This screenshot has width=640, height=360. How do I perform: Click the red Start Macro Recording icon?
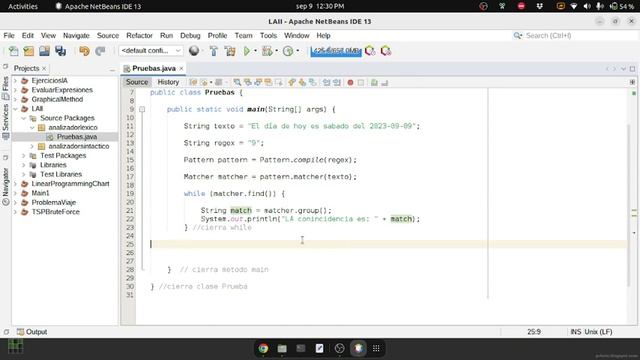click(350, 82)
